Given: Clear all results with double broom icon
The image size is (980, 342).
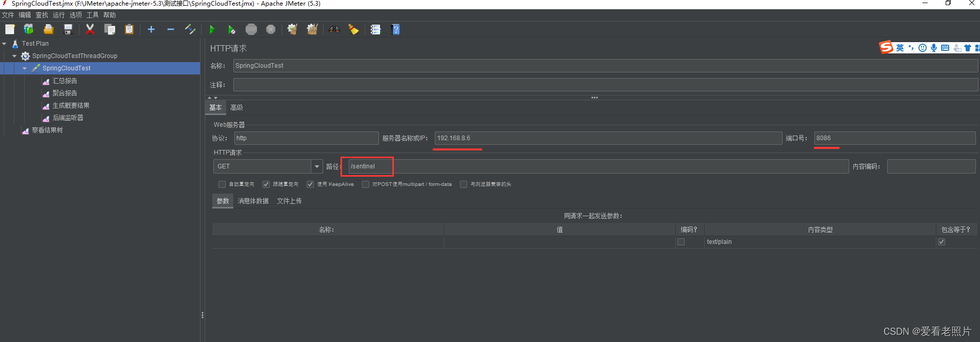Looking at the screenshot, I should point(312,29).
